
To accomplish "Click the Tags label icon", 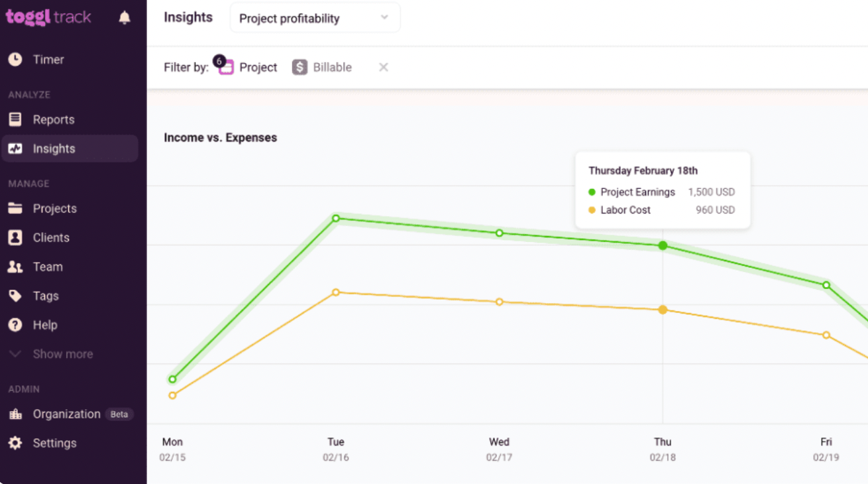I will coord(15,296).
